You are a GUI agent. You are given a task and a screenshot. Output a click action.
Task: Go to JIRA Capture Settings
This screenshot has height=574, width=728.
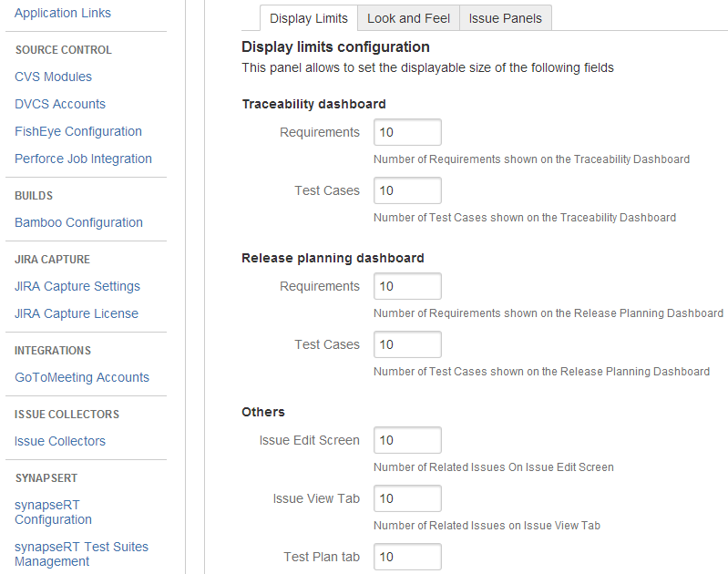coord(77,286)
